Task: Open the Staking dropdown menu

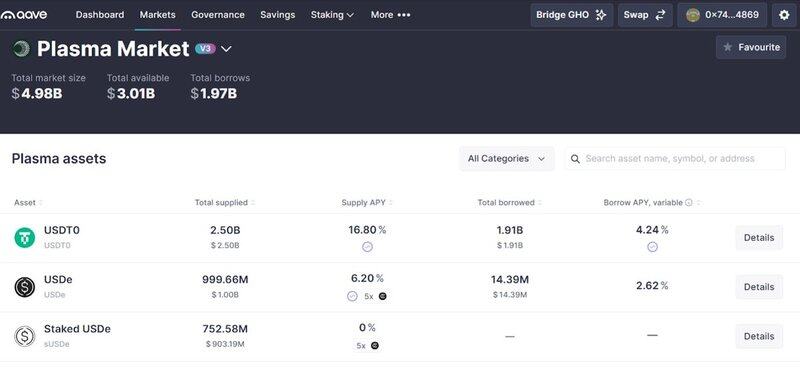Action: pyautogui.click(x=332, y=15)
